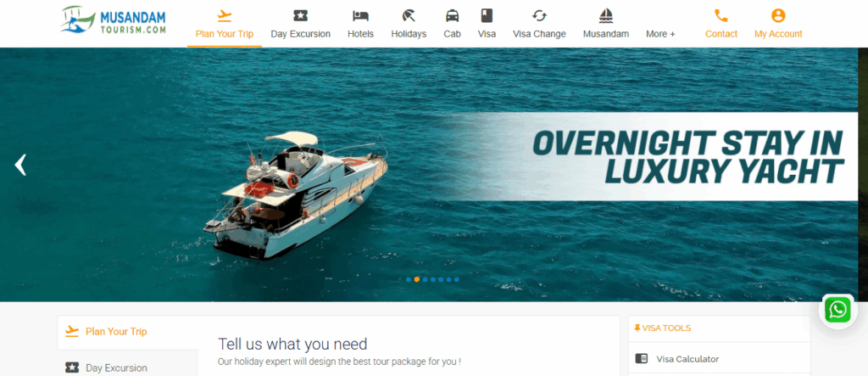This screenshot has height=376, width=868.
Task: Open the Day Excursion nav label
Action: coord(301,34)
